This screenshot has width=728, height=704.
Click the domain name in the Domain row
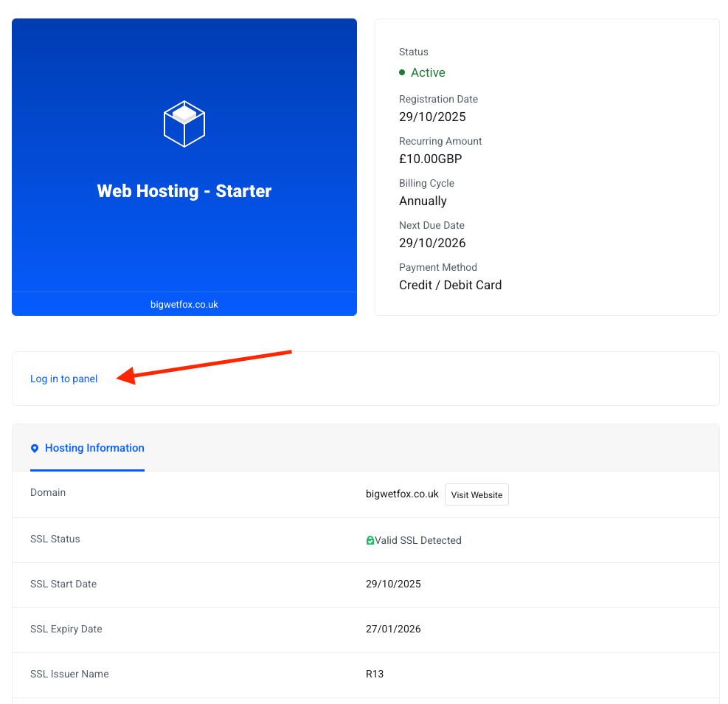click(x=402, y=494)
